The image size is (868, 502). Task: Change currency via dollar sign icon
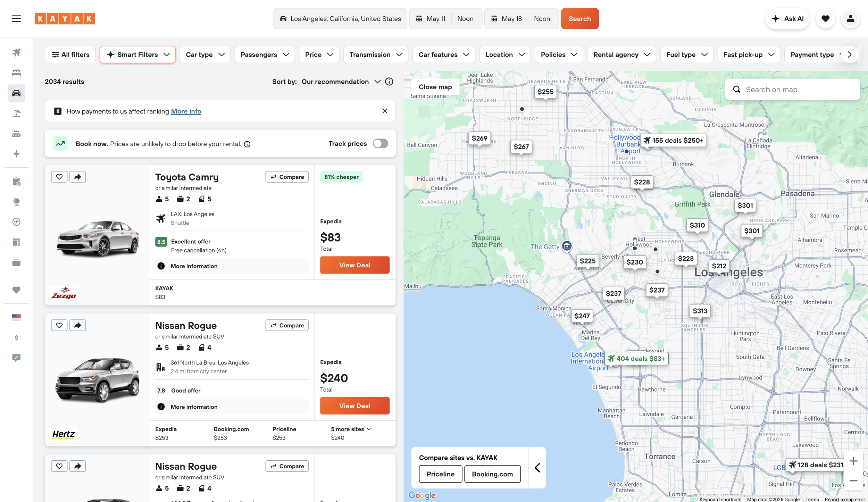[x=16, y=337]
